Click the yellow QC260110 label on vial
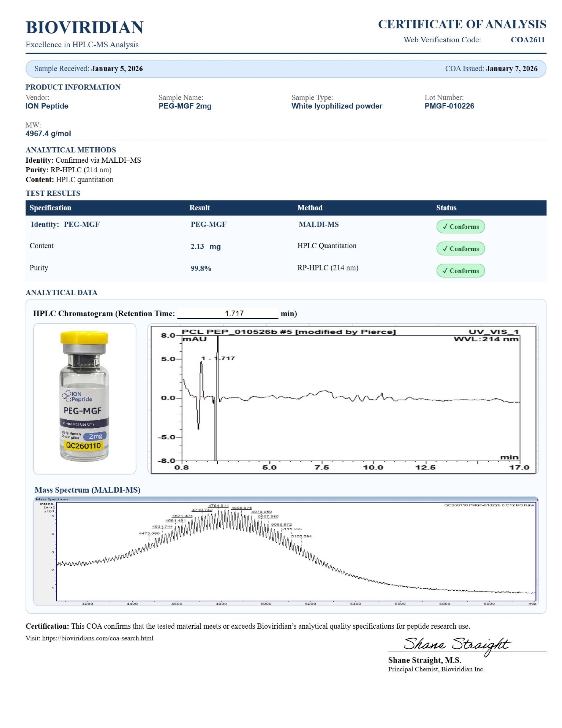562x728 pixels. coord(83,446)
